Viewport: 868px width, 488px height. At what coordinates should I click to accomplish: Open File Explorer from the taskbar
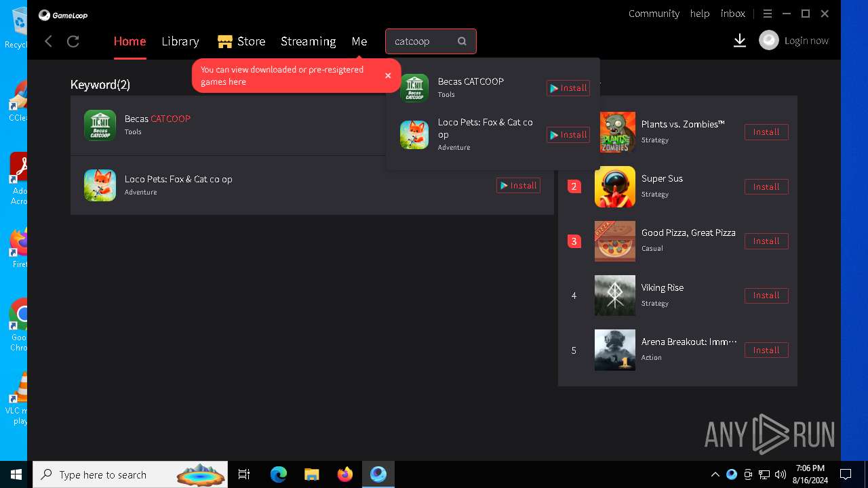(311, 474)
